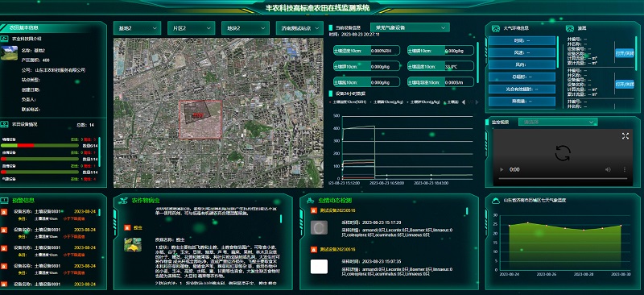Expand the 片区2 area dropdown
The image size is (644, 295).
click(191, 28)
